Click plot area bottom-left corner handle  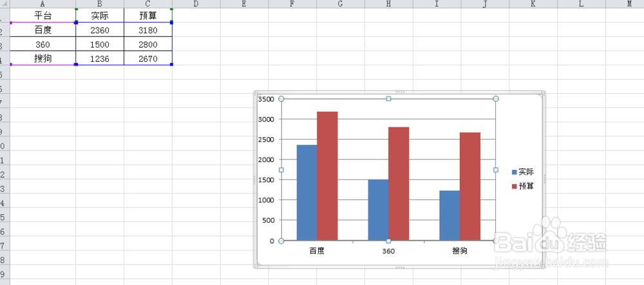(281, 241)
